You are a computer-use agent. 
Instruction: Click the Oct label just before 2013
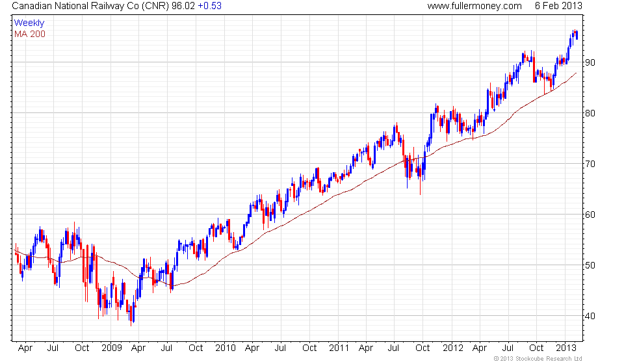536,348
